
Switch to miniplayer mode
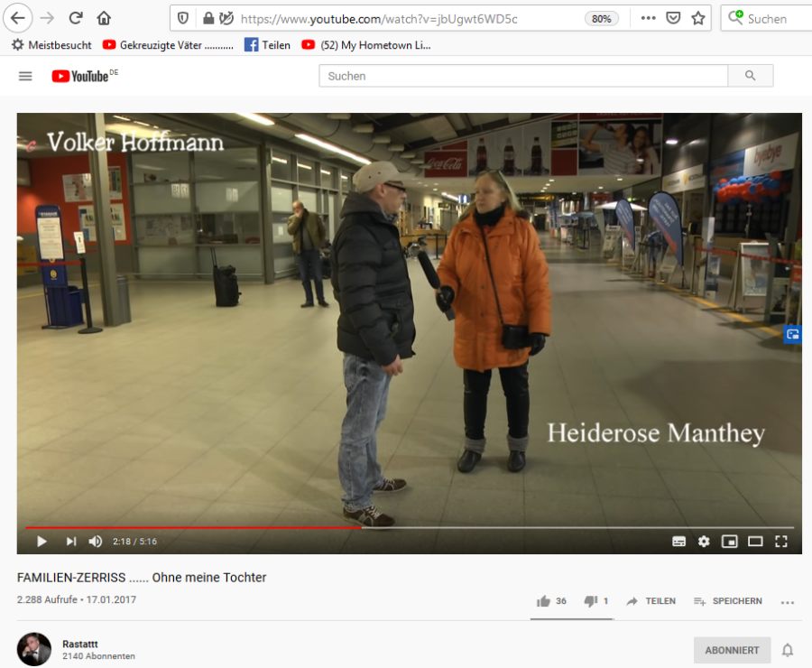(x=729, y=542)
